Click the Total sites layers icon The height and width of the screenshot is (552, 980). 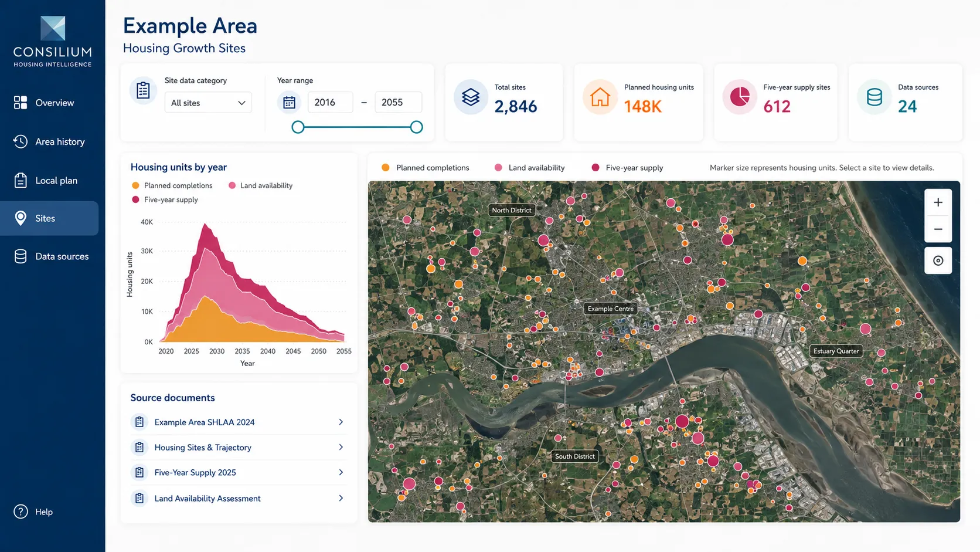click(471, 97)
